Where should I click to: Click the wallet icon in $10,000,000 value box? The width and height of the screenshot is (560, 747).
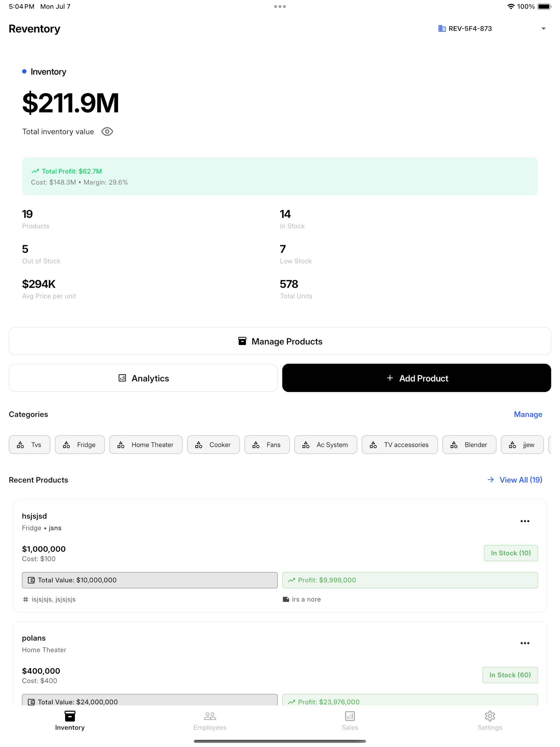(x=31, y=580)
